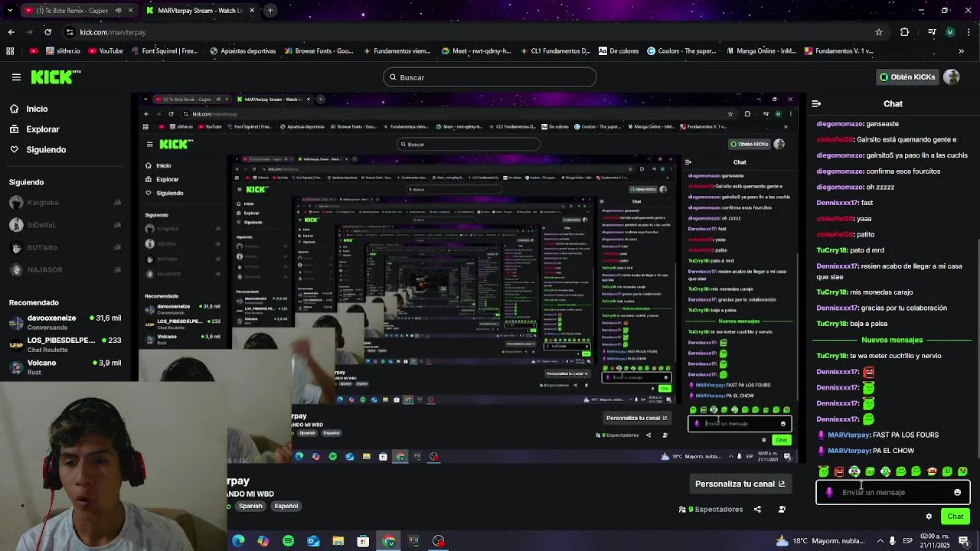The width and height of the screenshot is (980, 551).
Task: Insert the first green halo emote in the quick row
Action: [824, 471]
